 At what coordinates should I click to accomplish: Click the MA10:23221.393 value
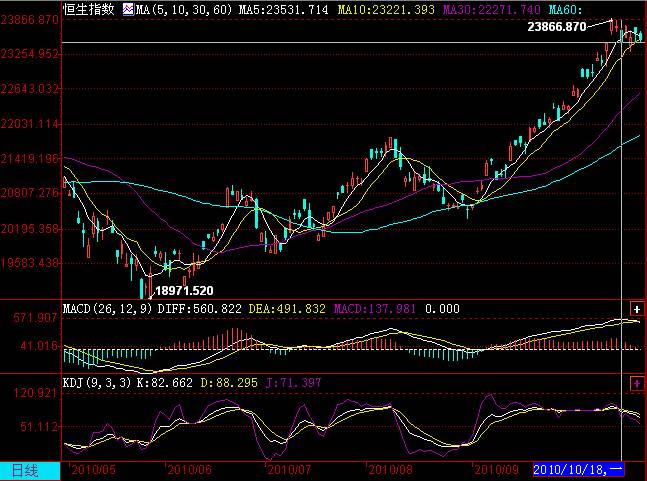(x=386, y=9)
